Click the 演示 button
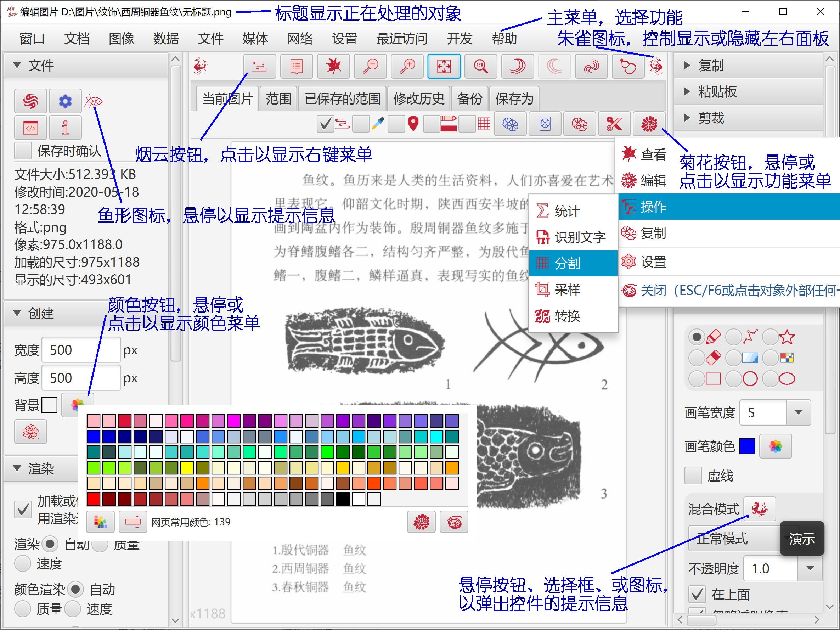 pyautogui.click(x=802, y=539)
